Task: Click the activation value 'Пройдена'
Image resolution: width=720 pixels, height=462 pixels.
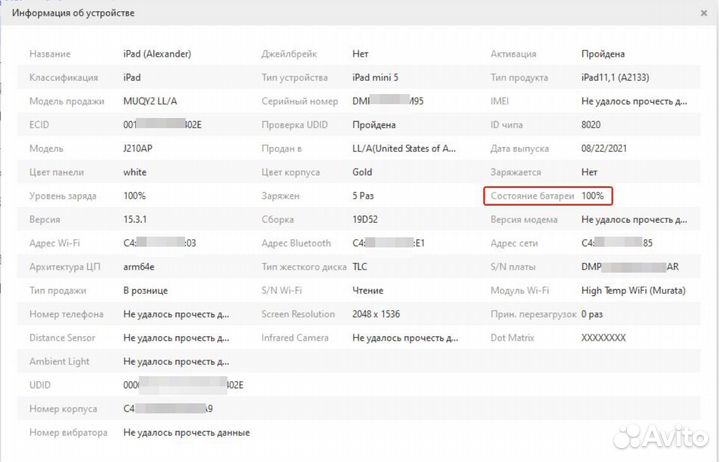Action: point(603,54)
